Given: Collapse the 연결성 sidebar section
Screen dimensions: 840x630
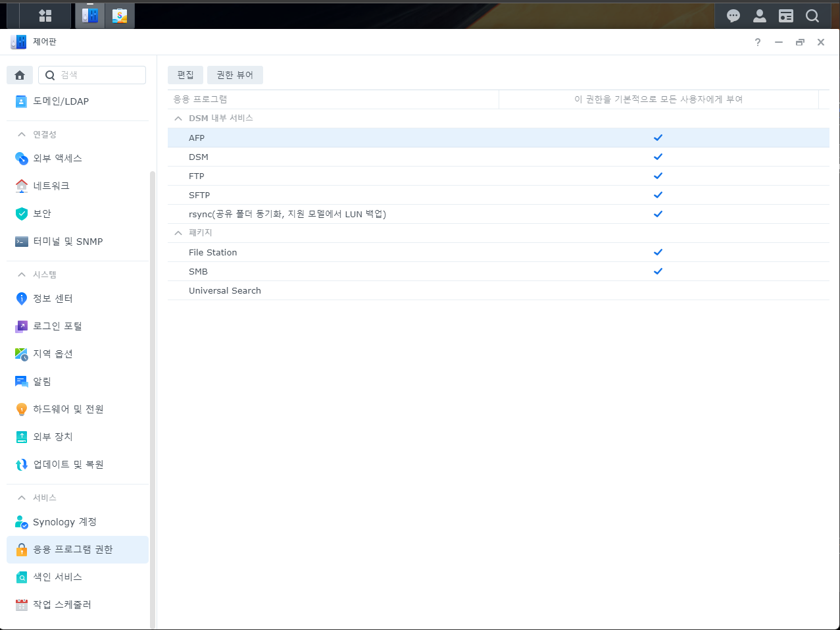Looking at the screenshot, I should click(x=22, y=134).
